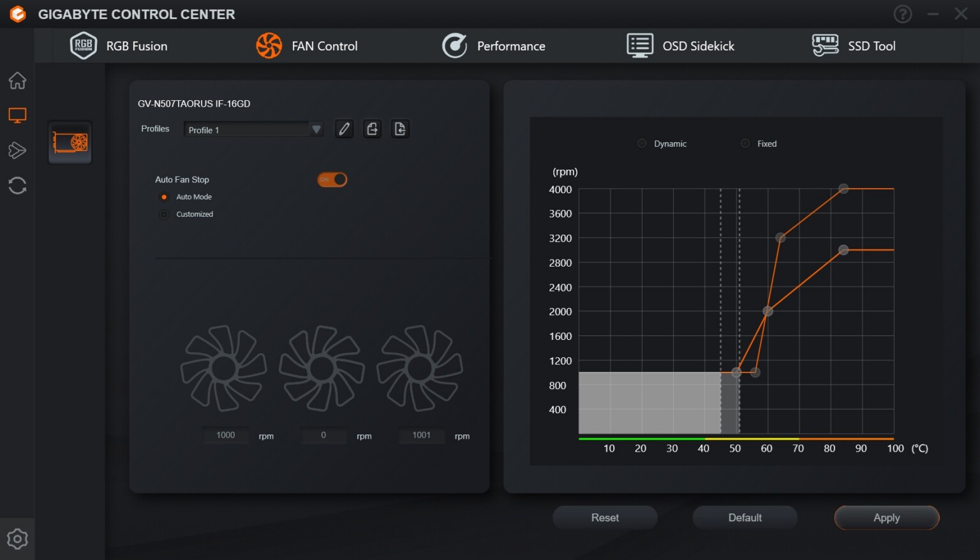Click the 3000 rpm lower curve point
Image resolution: width=980 pixels, height=560 pixels.
pyautogui.click(x=843, y=250)
